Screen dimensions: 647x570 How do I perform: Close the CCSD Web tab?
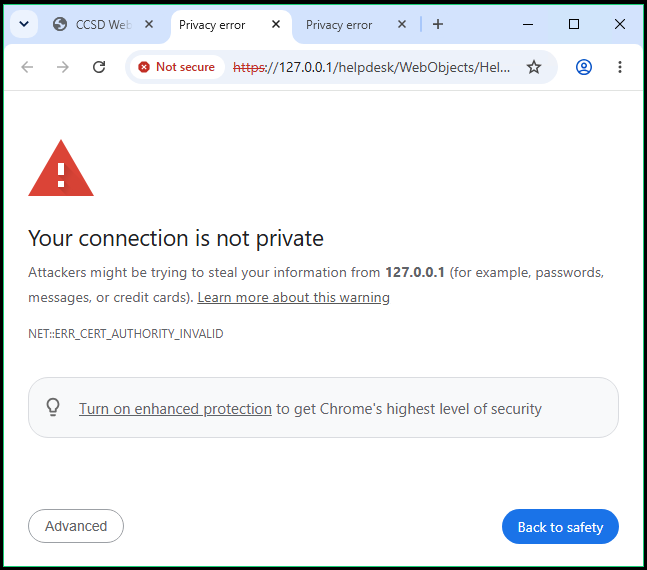pyautogui.click(x=149, y=24)
